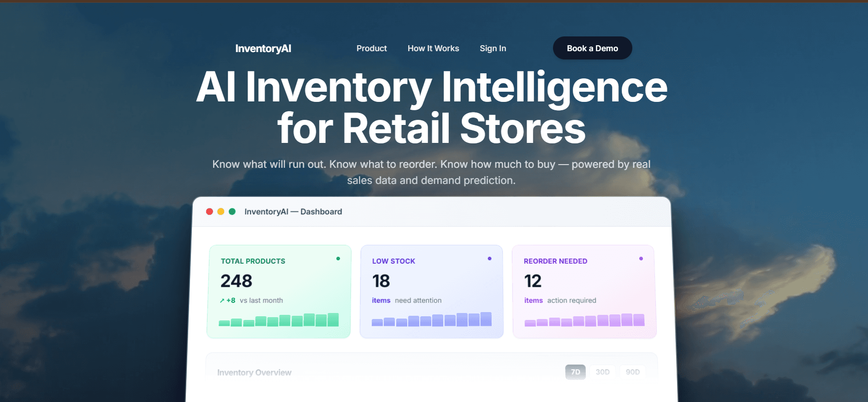Click the 'vs last month' text
Image resolution: width=868 pixels, height=402 pixels.
[262, 301]
